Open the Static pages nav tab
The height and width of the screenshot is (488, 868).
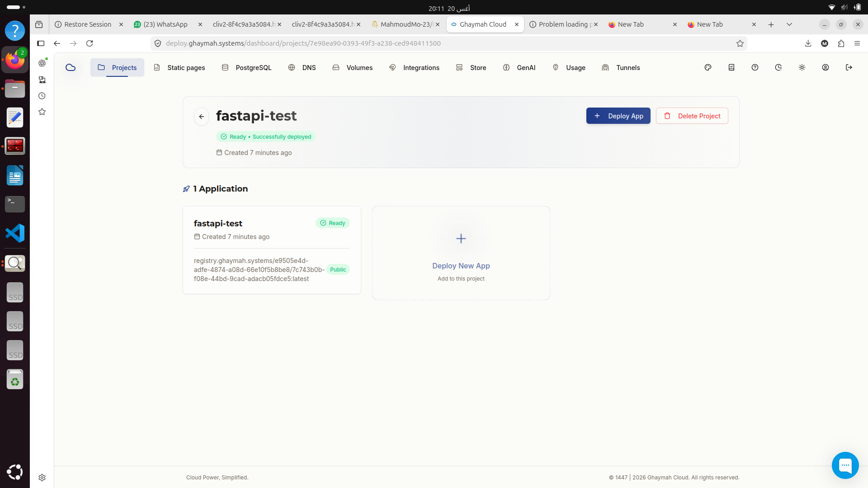pyautogui.click(x=179, y=67)
